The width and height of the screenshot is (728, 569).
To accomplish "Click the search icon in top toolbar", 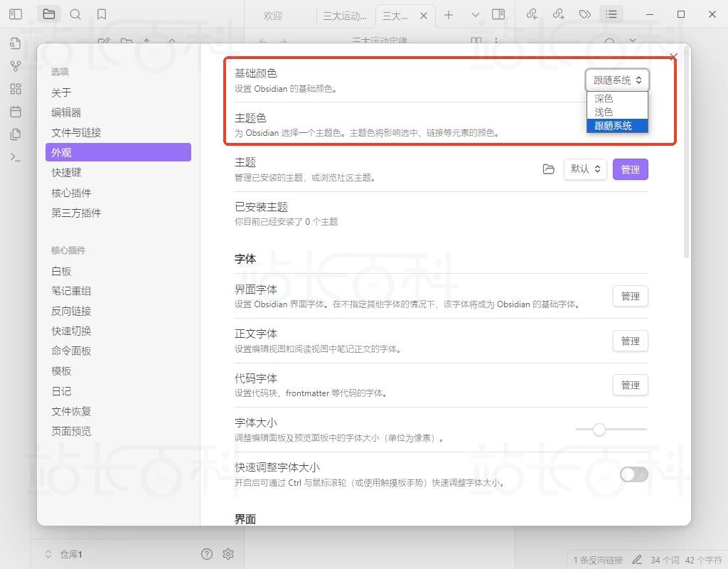I will point(75,14).
